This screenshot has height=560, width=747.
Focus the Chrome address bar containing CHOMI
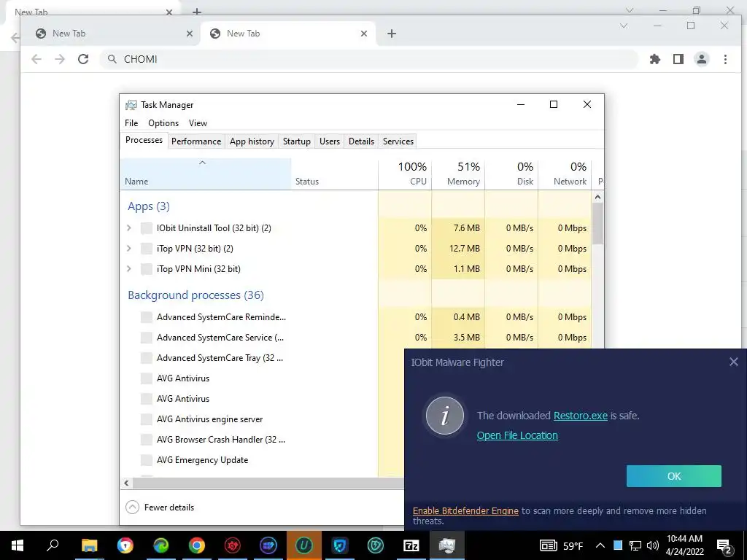(368, 59)
